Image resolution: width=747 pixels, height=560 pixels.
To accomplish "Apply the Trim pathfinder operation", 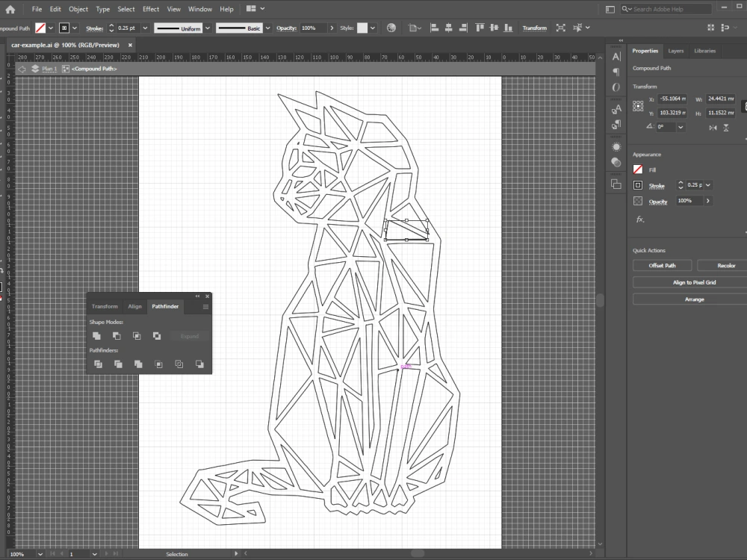I will (x=118, y=364).
